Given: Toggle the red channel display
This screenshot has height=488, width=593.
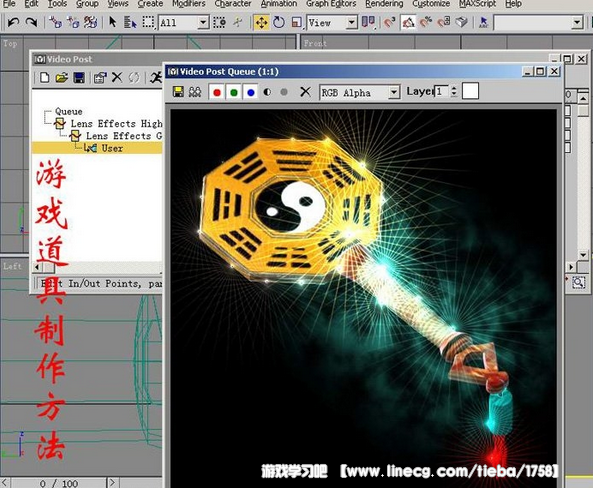Looking at the screenshot, I should [x=217, y=92].
